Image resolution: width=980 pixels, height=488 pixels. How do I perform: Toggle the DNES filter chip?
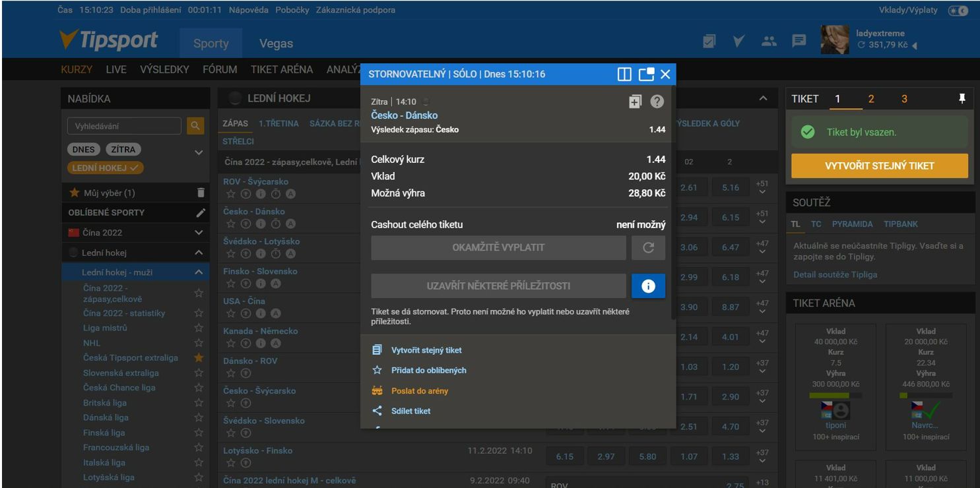click(83, 150)
